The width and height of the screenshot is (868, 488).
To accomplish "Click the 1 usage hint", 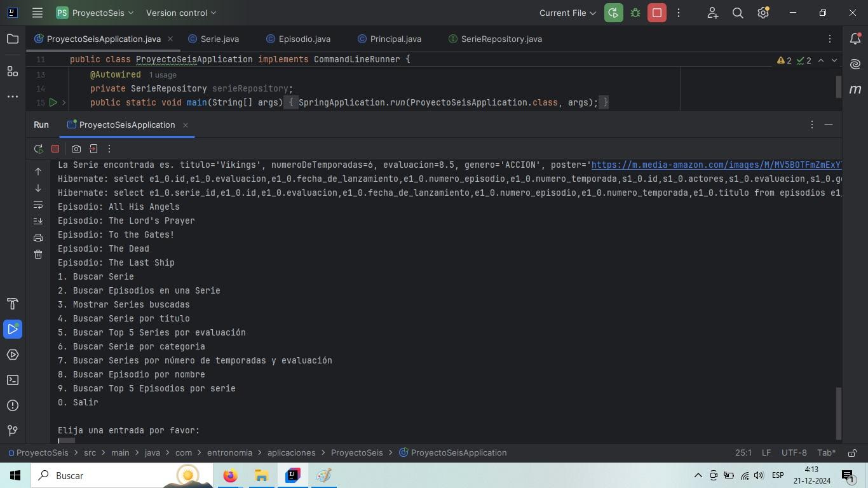I will [163, 75].
